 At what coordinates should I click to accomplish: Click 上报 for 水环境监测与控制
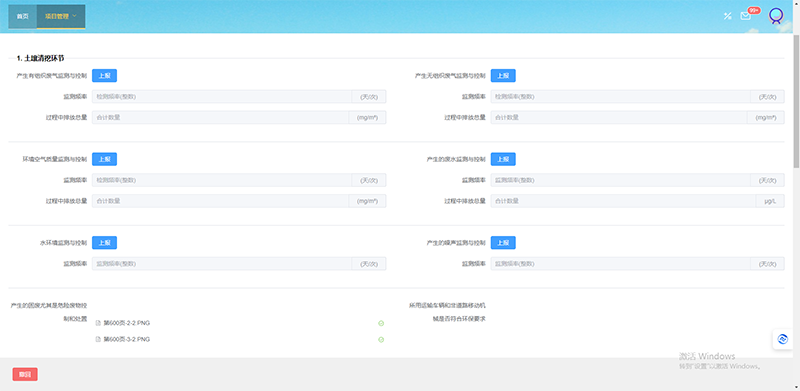click(104, 242)
